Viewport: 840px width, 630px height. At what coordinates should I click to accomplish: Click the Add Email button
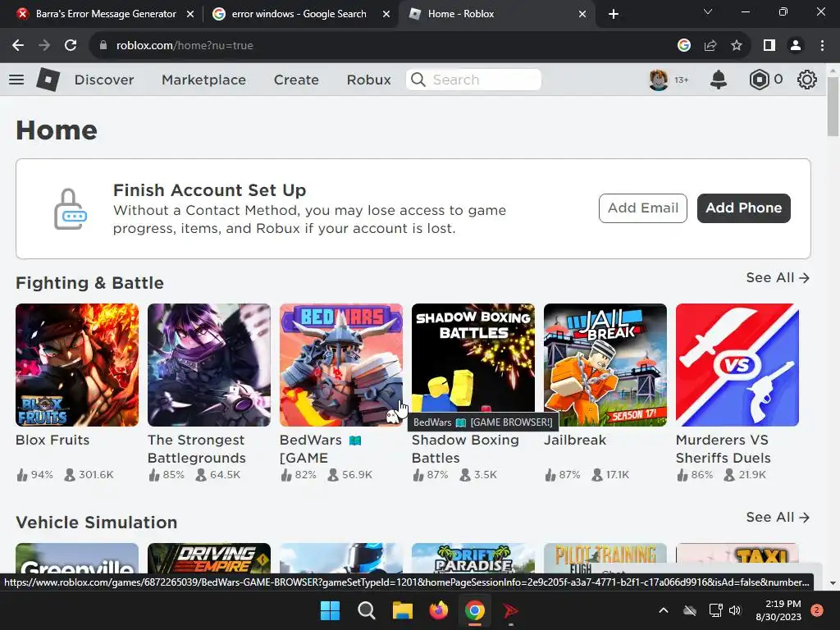point(643,208)
